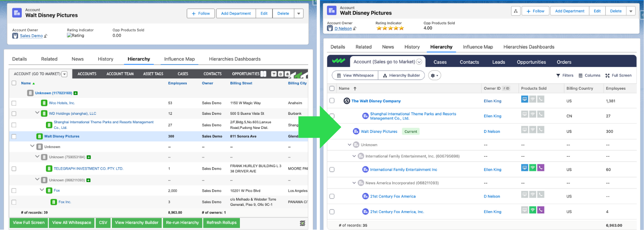Click the CSV export button
Image resolution: width=644 pixels, height=230 pixels.
pyautogui.click(x=103, y=223)
